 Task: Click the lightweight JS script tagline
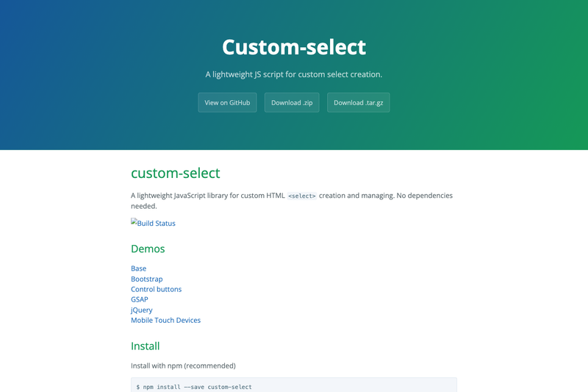click(x=293, y=74)
